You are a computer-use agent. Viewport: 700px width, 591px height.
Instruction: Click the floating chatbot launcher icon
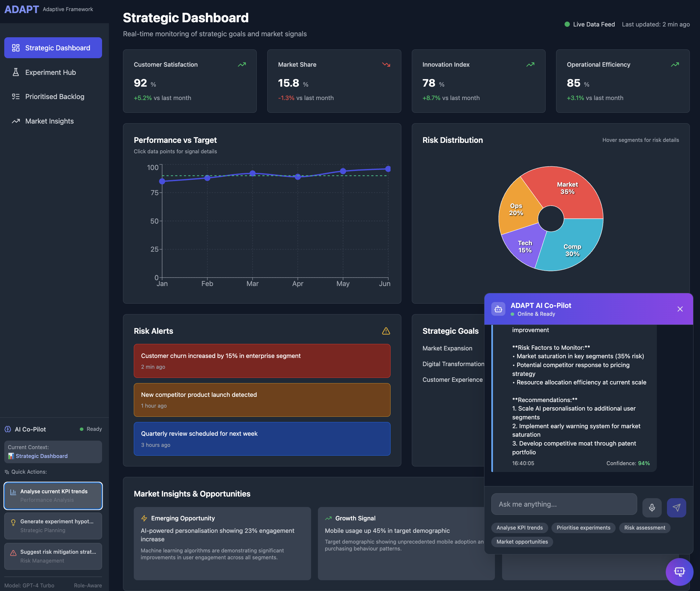(679, 572)
